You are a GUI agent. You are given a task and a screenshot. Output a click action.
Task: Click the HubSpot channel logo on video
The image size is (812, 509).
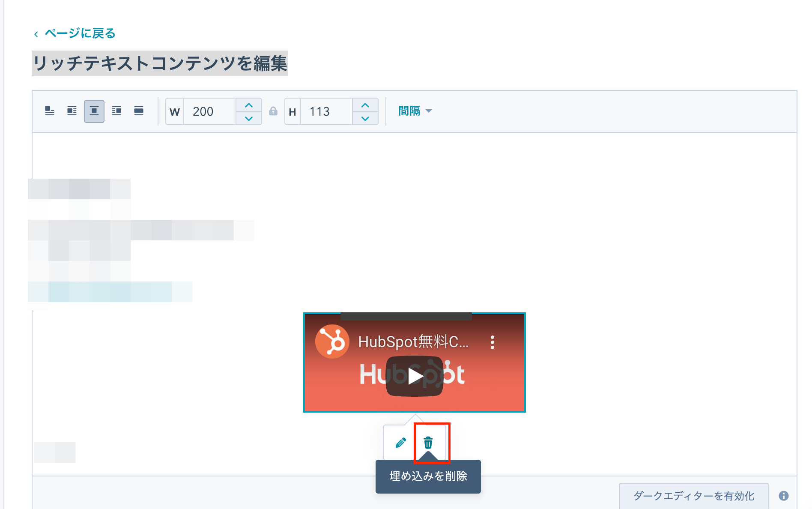tap(332, 341)
